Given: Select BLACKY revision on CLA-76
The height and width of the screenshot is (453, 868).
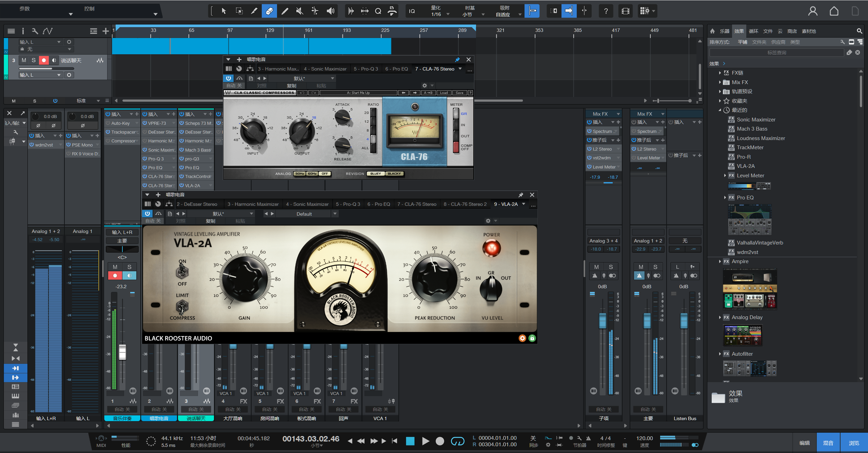Looking at the screenshot, I should coord(394,174).
